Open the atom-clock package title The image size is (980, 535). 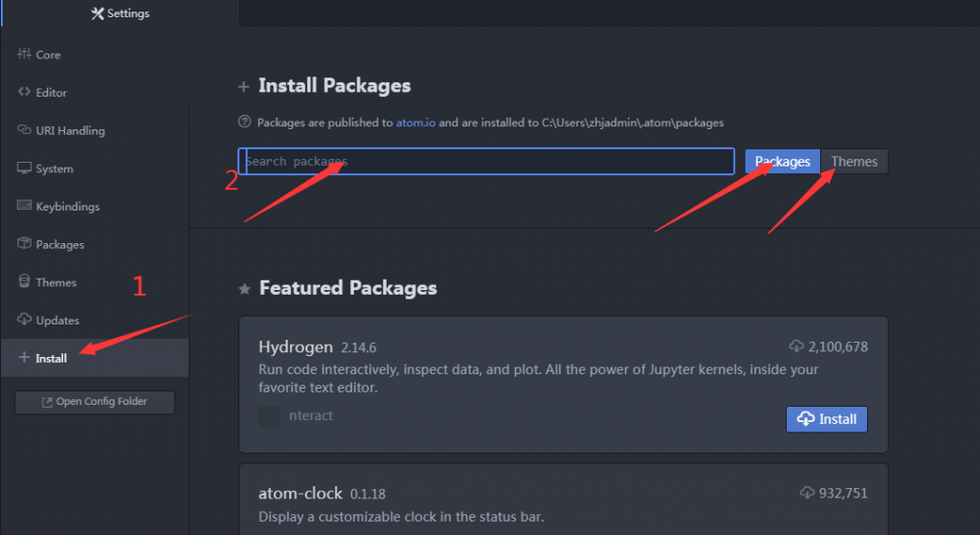(x=300, y=493)
